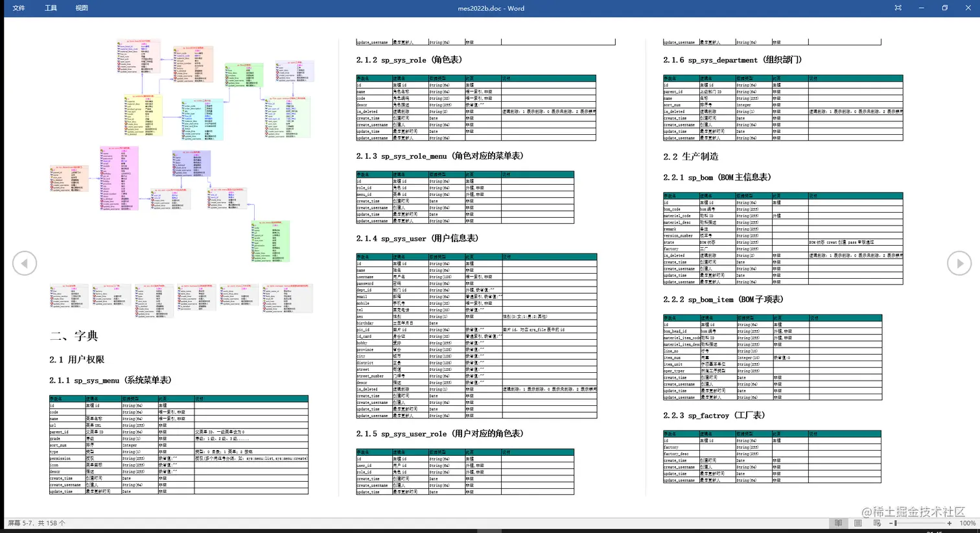The height and width of the screenshot is (533, 980).
Task: Switch to Web Layout view icon
Action: click(x=877, y=523)
